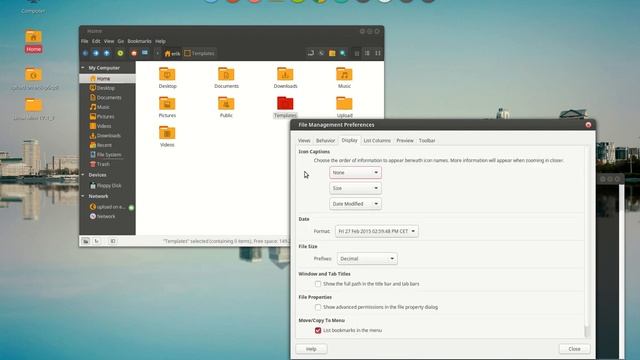The width and height of the screenshot is (640, 360).
Task: Open Floppy Disk in the sidebar
Action: tap(109, 185)
